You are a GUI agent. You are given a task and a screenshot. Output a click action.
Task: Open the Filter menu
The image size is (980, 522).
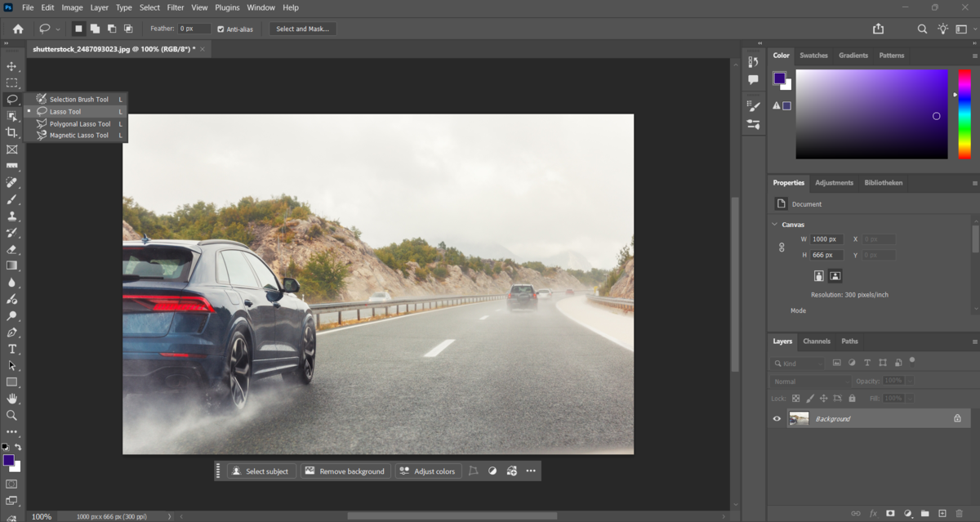click(176, 7)
